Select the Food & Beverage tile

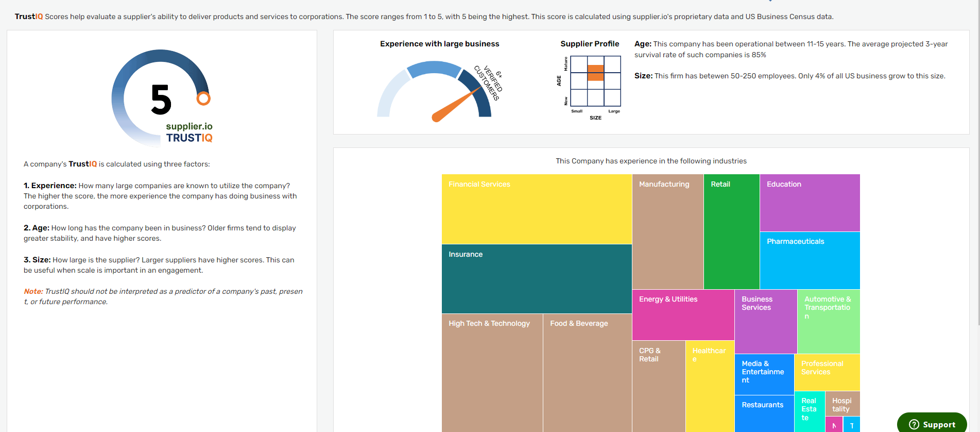click(x=588, y=373)
